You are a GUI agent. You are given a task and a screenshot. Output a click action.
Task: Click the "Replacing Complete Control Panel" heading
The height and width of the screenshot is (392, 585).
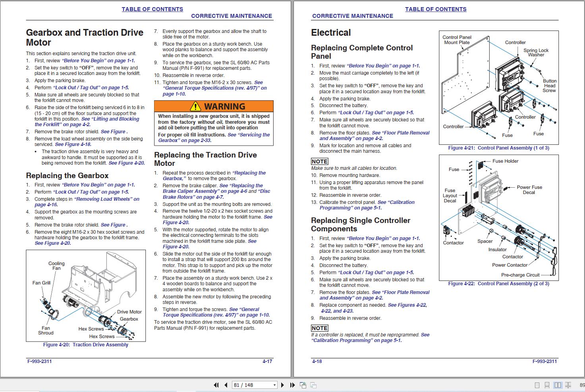pos(362,52)
